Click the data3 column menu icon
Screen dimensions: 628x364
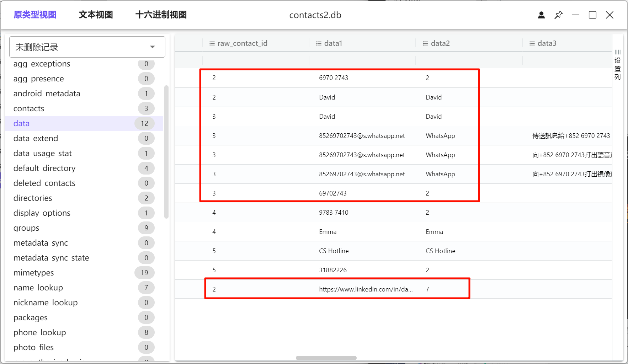click(532, 43)
